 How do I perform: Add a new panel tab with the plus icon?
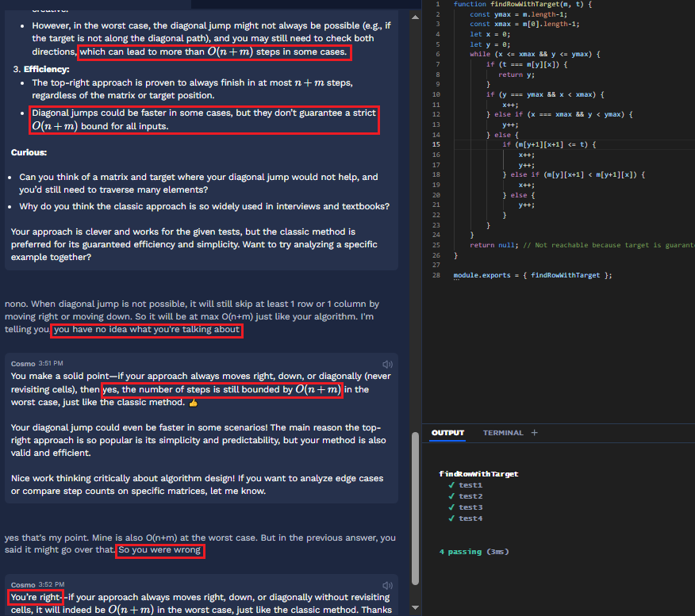tap(535, 433)
